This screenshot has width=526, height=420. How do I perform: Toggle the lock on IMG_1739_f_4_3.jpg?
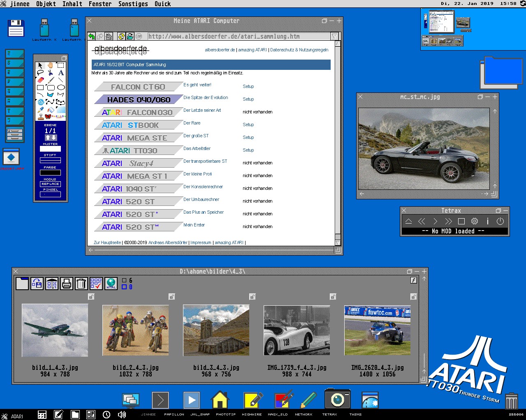tap(333, 297)
